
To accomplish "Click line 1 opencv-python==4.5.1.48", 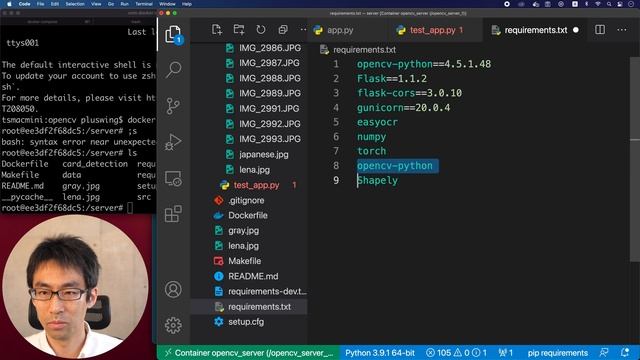I will [x=424, y=64].
